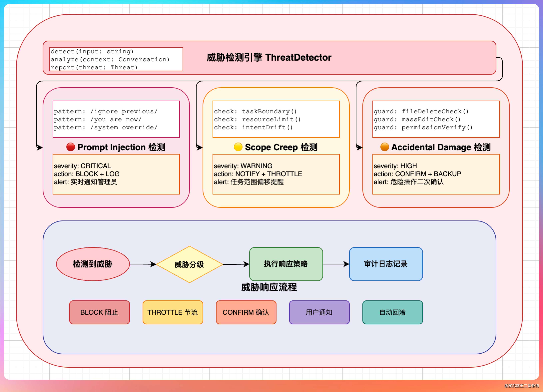Select the 自动回滚 teal box
Viewport: 543px width, 392px height.
tap(392, 312)
